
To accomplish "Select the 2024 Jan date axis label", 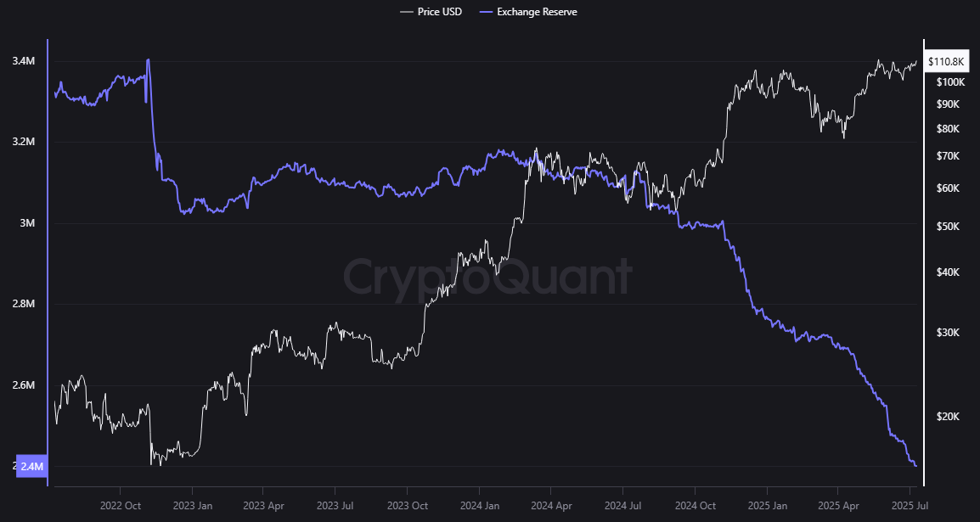I will coord(478,505).
